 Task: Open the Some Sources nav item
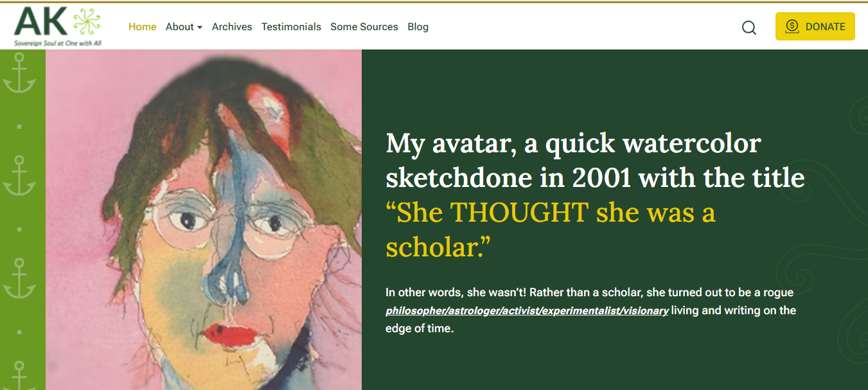364,27
